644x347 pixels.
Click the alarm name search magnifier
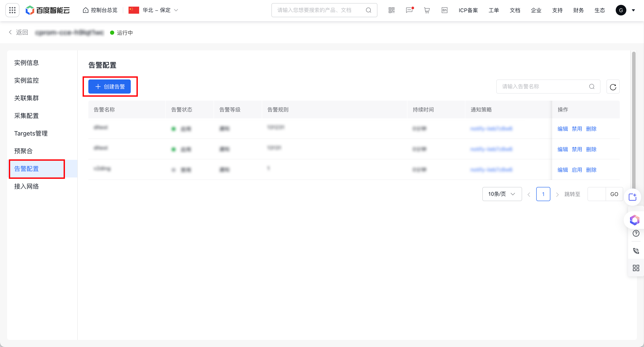(x=592, y=87)
